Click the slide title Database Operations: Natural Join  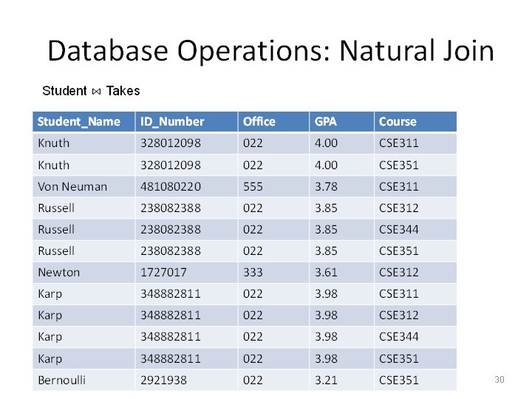click(x=270, y=50)
